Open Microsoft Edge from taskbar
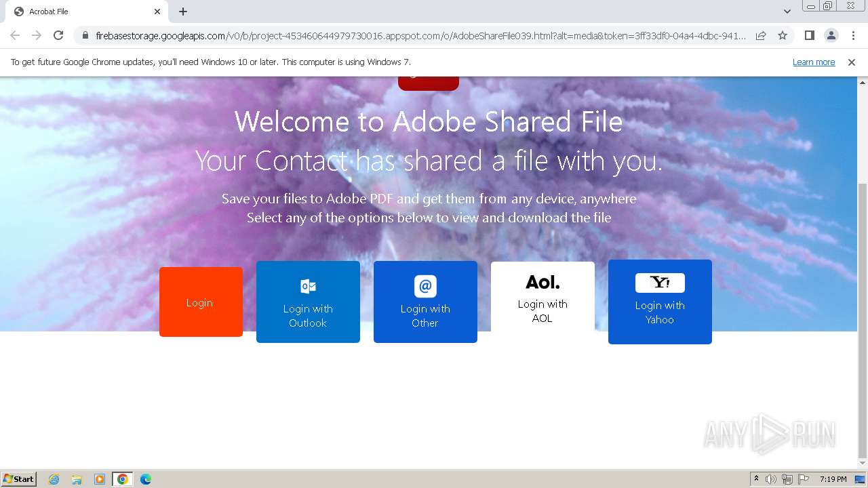This screenshot has width=868, height=488. [146, 479]
